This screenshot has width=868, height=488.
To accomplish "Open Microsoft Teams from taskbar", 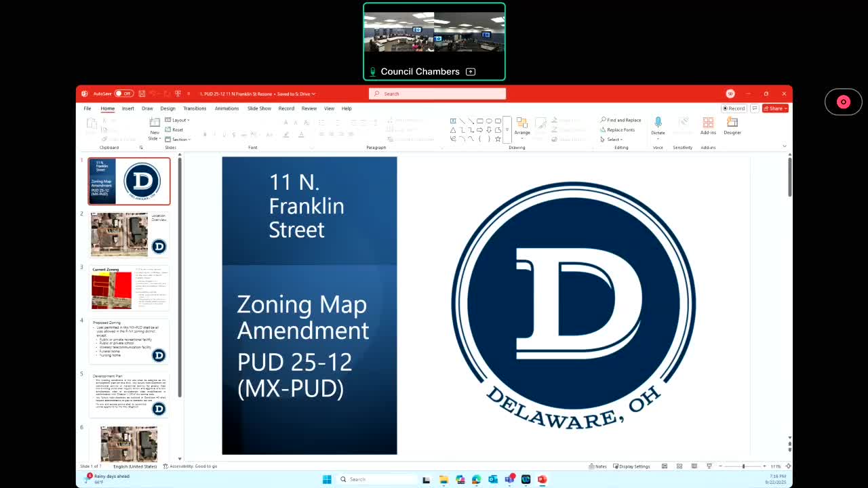I will [509, 479].
